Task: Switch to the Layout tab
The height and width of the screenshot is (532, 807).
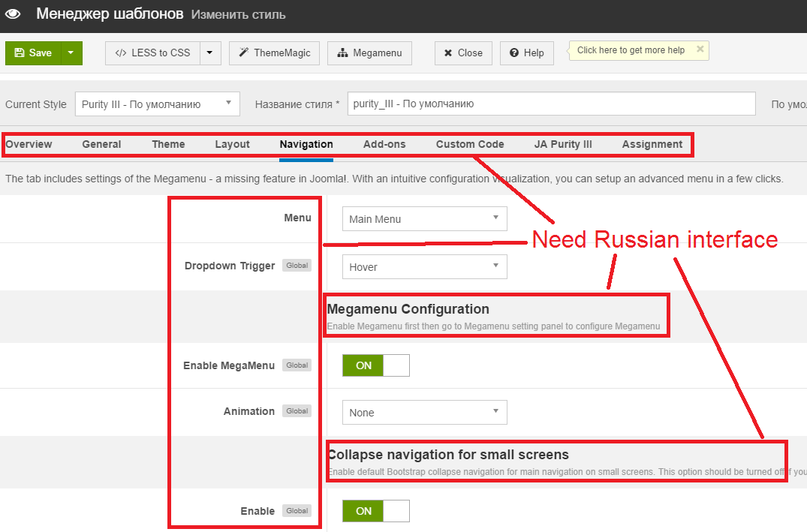Action: click(232, 144)
